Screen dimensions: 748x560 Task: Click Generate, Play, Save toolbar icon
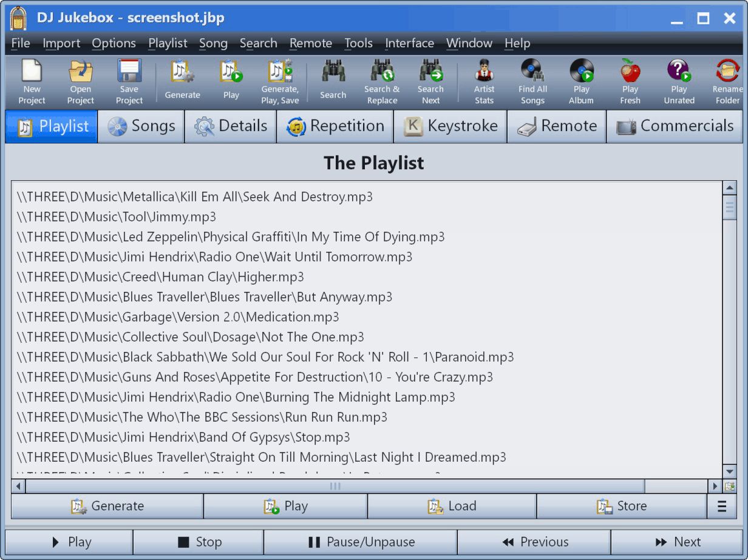(280, 83)
